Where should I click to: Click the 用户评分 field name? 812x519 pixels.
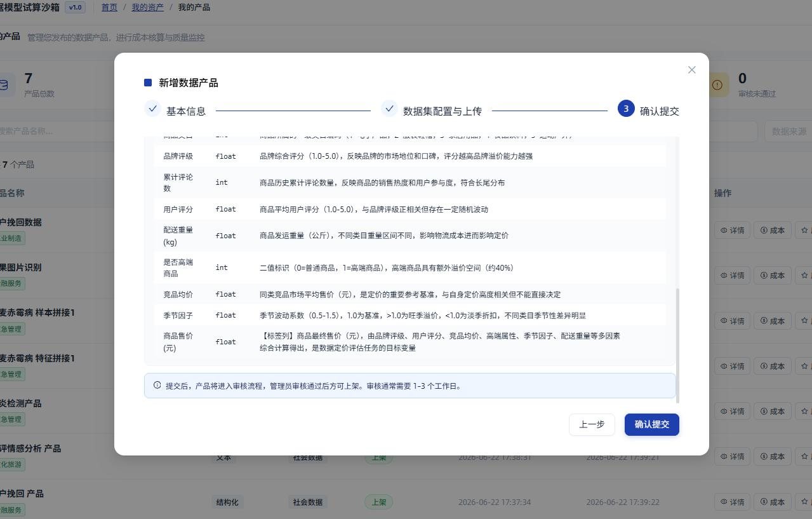178,209
